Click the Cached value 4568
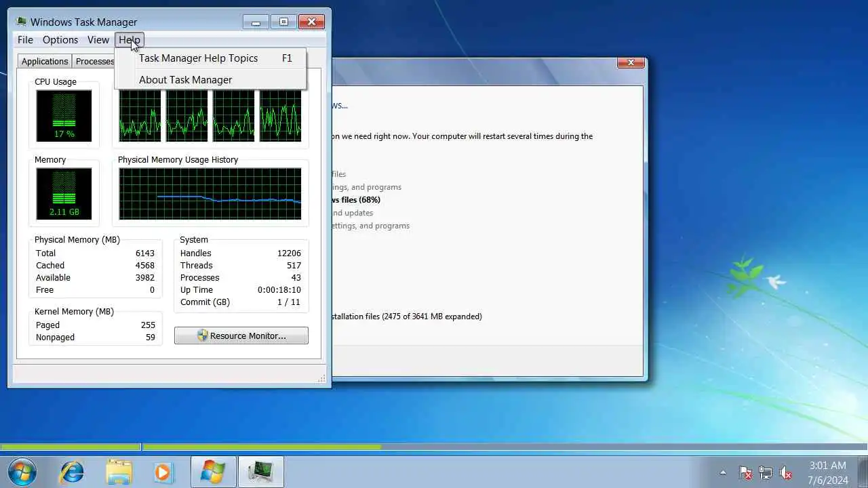The height and width of the screenshot is (488, 868). point(145,266)
